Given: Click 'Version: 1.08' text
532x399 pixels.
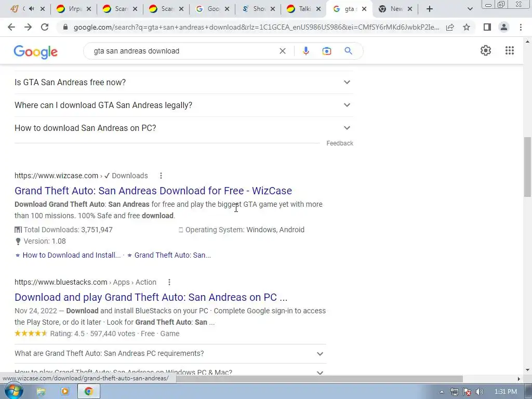Looking at the screenshot, I should coord(45,241).
